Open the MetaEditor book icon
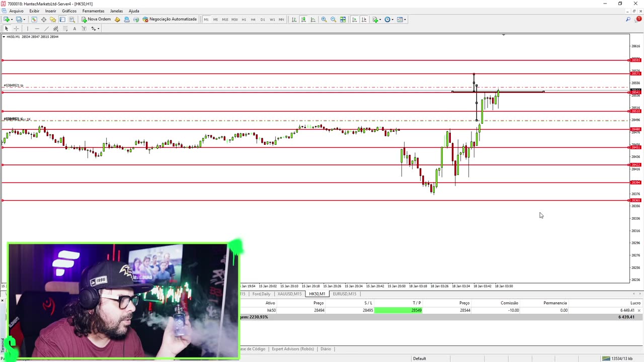The image size is (644, 362). [x=117, y=20]
